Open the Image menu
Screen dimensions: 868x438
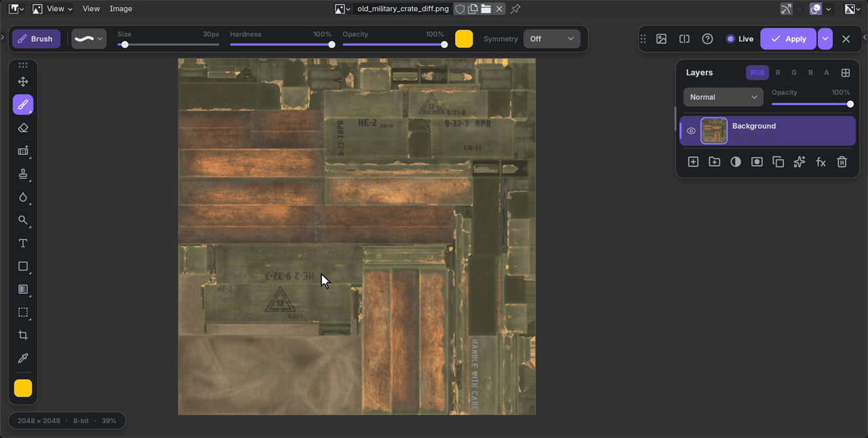click(x=121, y=9)
